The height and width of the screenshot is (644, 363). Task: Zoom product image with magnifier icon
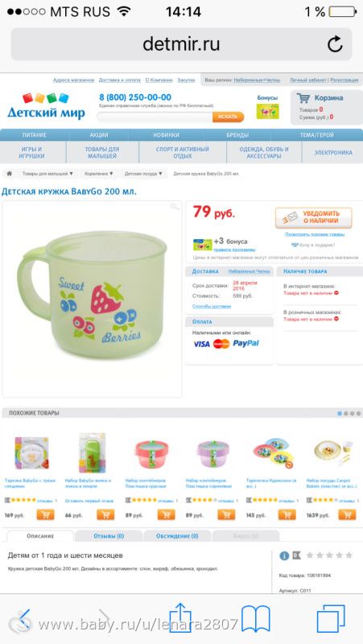point(175,207)
